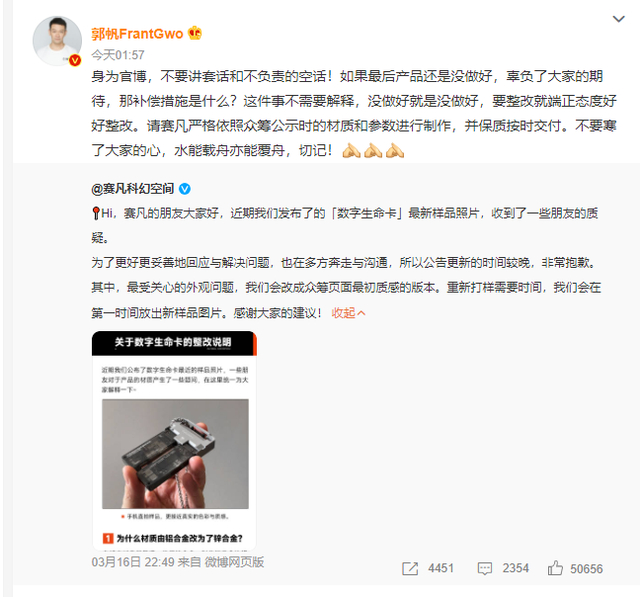
Task: Open the 今天01:57 timestamp link
Action: pyautogui.click(x=118, y=55)
